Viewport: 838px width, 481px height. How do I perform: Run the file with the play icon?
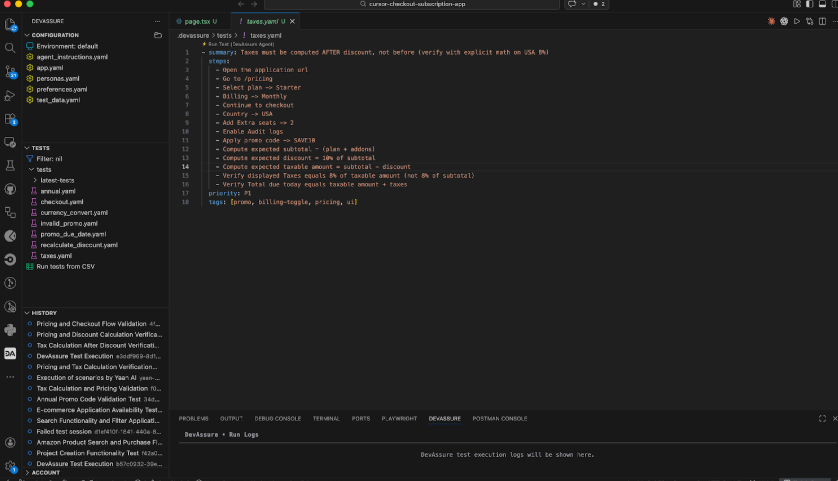click(x=797, y=21)
